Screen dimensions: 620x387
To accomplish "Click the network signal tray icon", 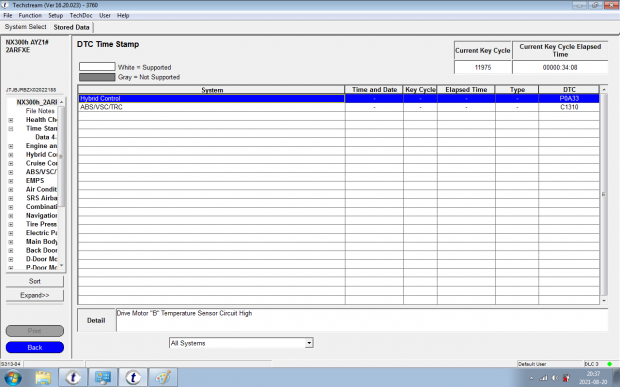I will point(544,378).
